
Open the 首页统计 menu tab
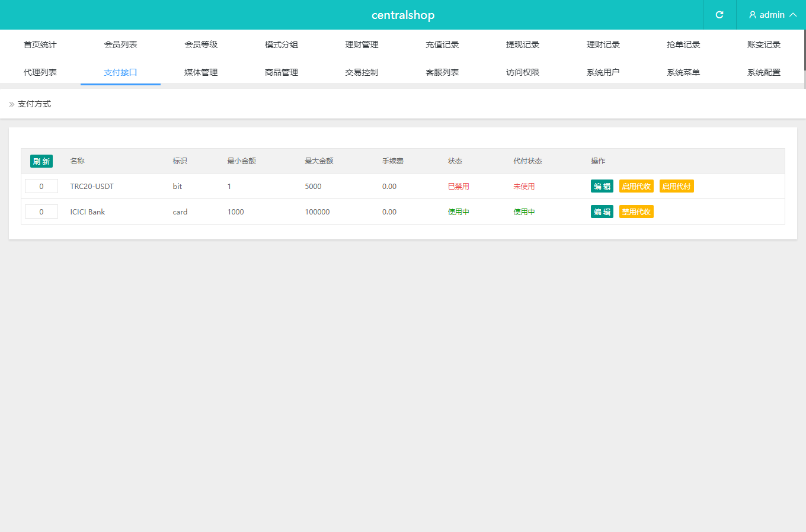pos(40,44)
